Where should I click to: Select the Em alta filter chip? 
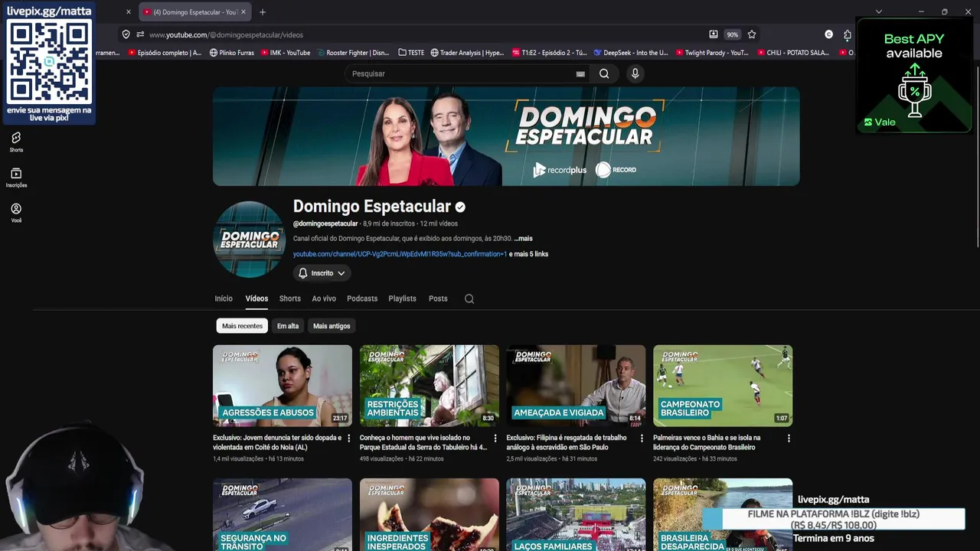coord(288,326)
